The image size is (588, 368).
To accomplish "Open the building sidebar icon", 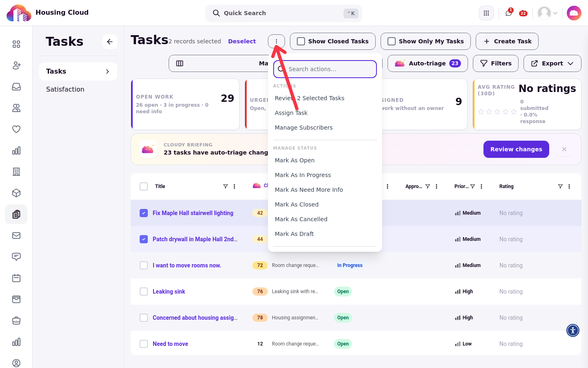I will [x=16, y=172].
